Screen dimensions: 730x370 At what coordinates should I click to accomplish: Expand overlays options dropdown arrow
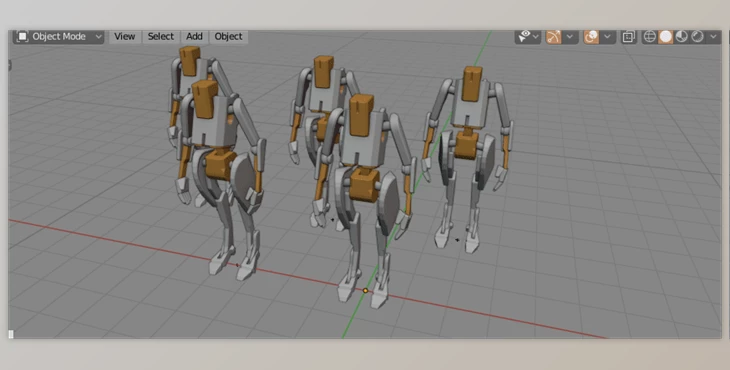[608, 37]
